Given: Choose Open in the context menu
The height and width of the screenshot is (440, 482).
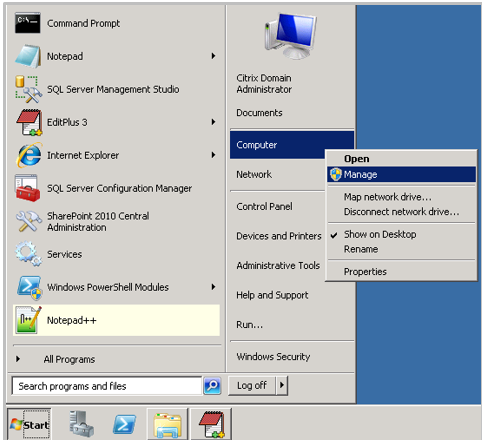Looking at the screenshot, I should (401, 159).
